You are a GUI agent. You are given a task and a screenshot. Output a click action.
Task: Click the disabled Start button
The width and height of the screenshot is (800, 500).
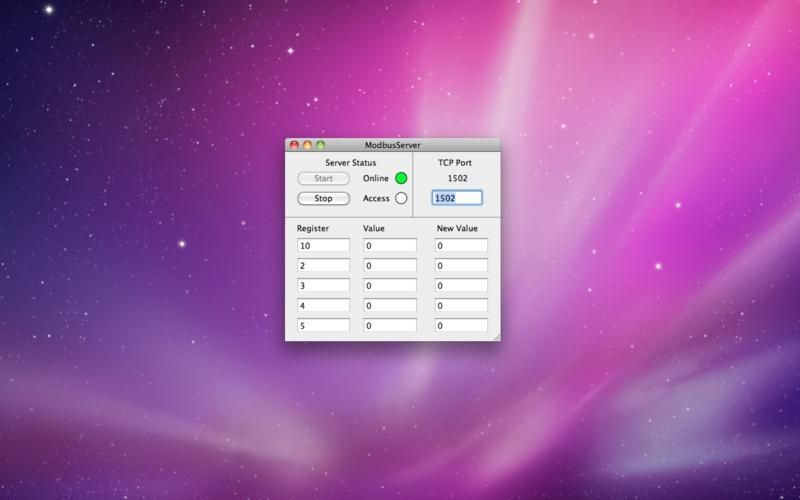(x=323, y=179)
